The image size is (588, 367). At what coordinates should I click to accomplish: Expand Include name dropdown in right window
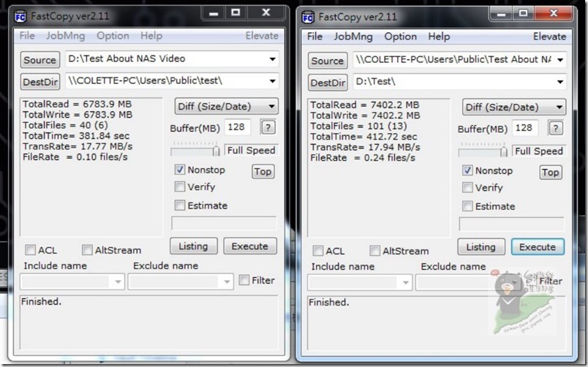(x=406, y=282)
